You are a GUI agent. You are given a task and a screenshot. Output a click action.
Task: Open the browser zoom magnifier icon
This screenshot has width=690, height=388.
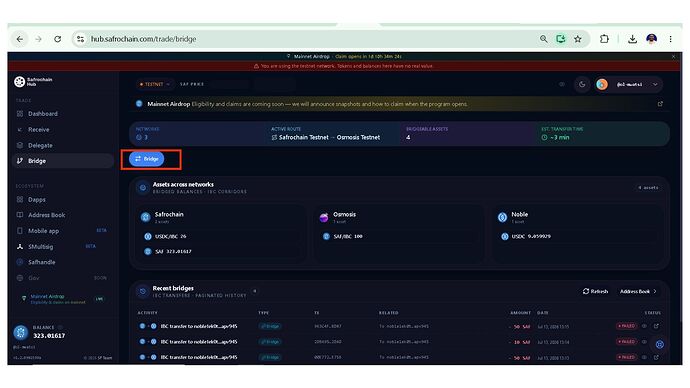[x=543, y=39]
